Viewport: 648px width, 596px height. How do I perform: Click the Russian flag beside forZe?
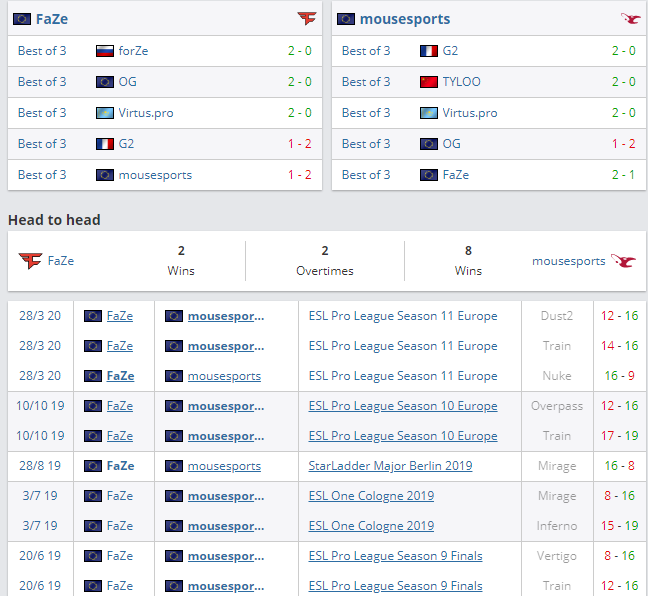105,51
